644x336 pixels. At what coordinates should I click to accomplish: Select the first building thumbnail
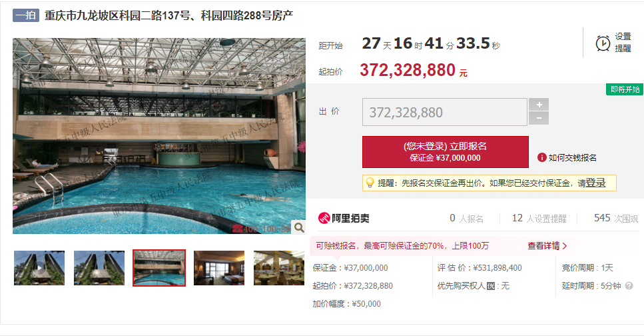coord(39,268)
